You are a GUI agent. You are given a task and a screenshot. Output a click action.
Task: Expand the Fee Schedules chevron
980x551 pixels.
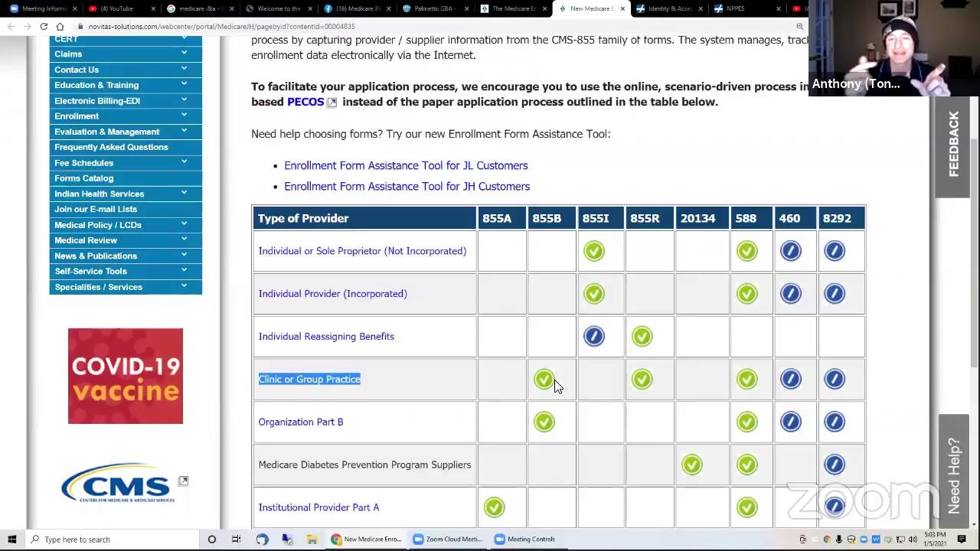[184, 162]
